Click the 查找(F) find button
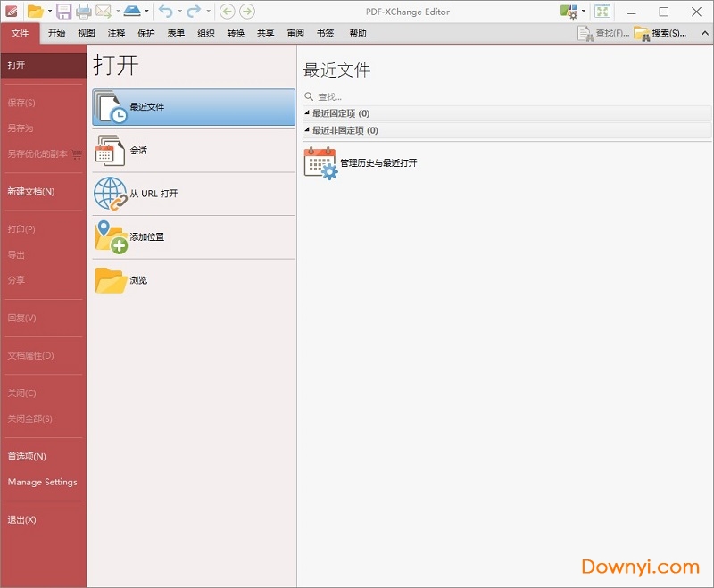This screenshot has width=714, height=588. coord(611,33)
